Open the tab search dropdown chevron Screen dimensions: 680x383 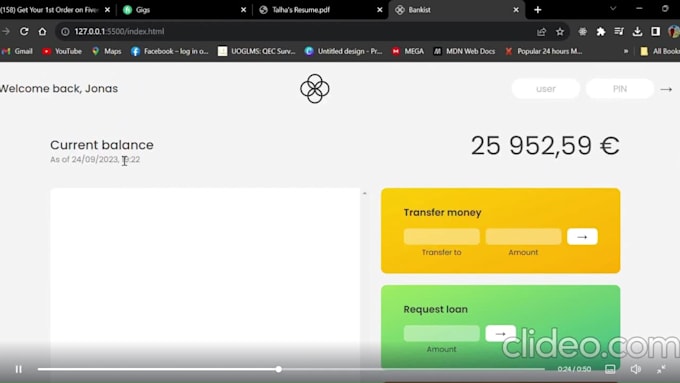(613, 8)
